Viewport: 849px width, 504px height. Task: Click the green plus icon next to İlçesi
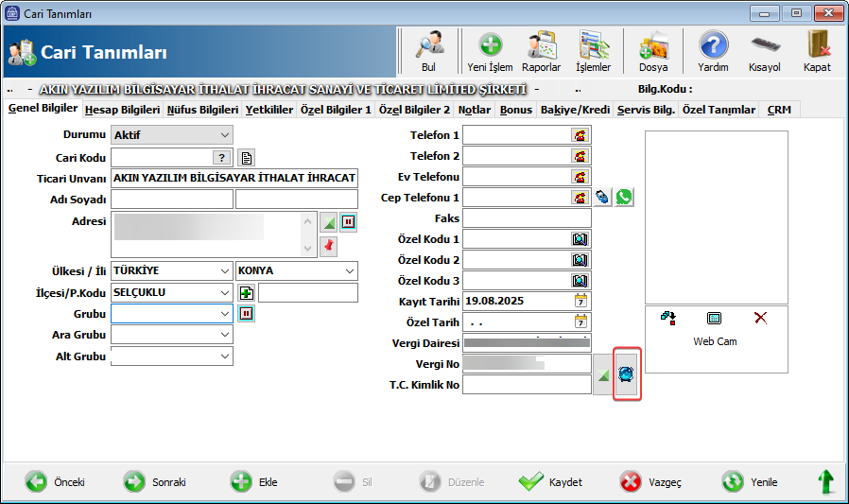pos(247,293)
